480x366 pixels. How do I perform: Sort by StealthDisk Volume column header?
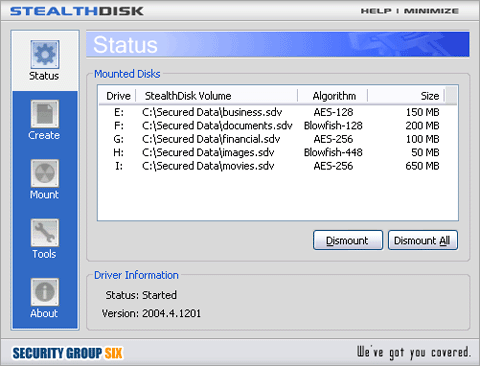[217, 96]
